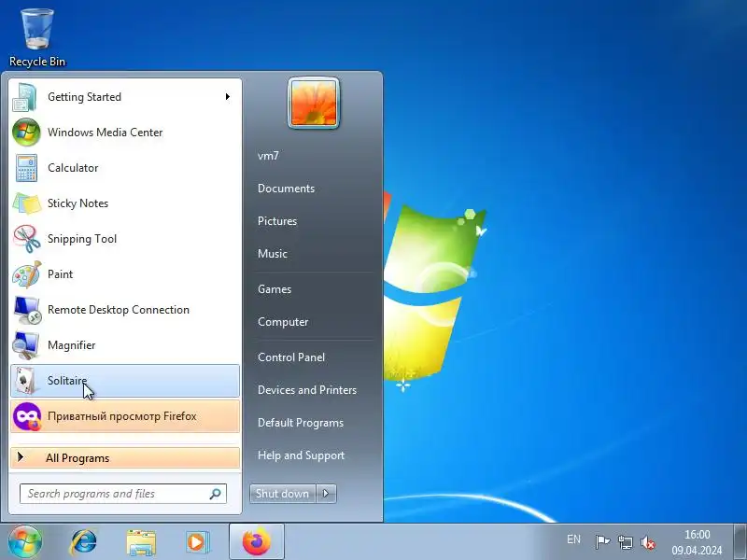Select the Remote Desktop Connection label

pos(119,310)
